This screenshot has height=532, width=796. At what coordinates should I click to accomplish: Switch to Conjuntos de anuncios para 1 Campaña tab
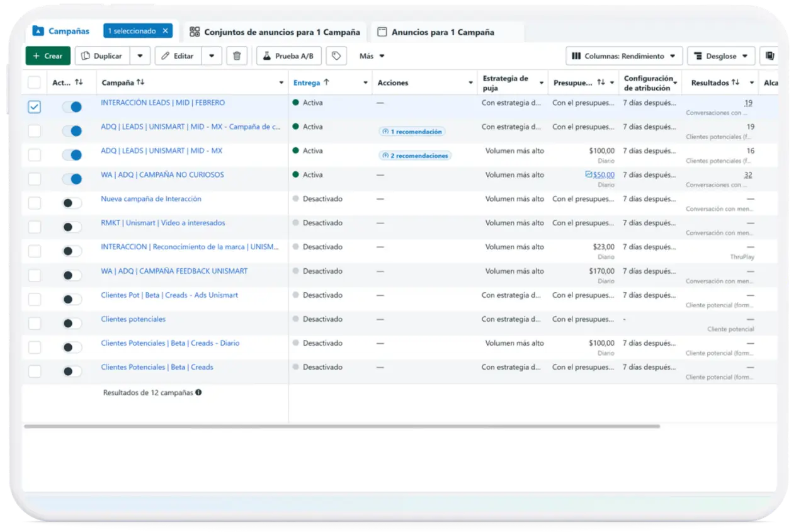[x=275, y=32]
